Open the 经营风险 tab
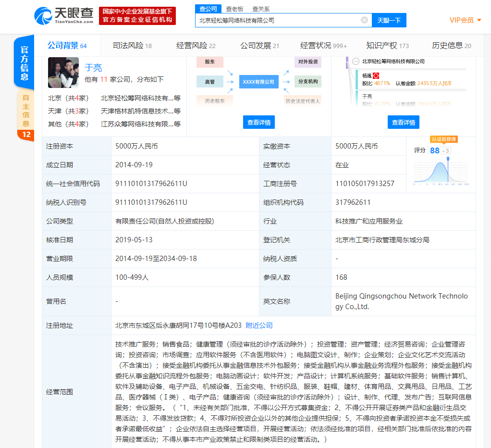 [196, 46]
